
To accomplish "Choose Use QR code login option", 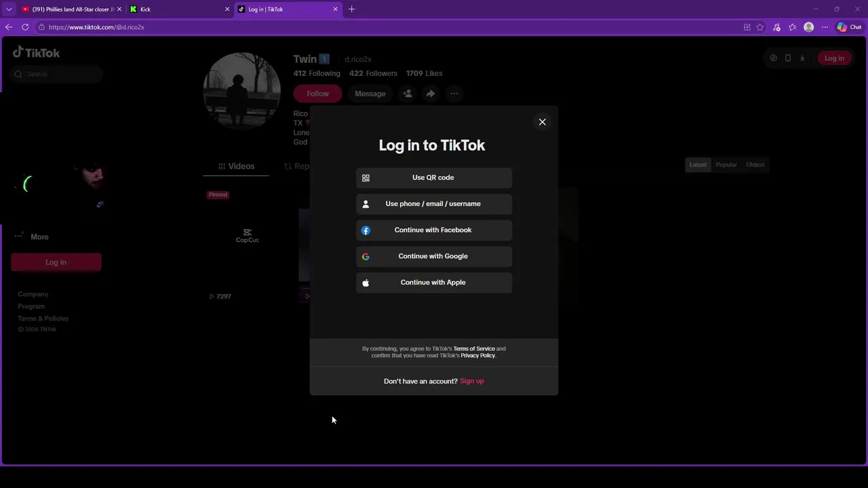I will (434, 178).
